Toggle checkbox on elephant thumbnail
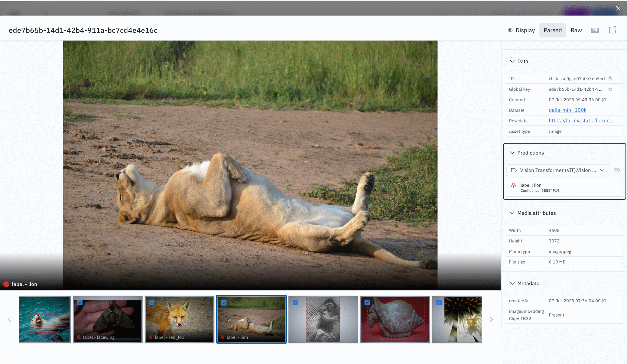The width and height of the screenshot is (627, 364). (295, 302)
